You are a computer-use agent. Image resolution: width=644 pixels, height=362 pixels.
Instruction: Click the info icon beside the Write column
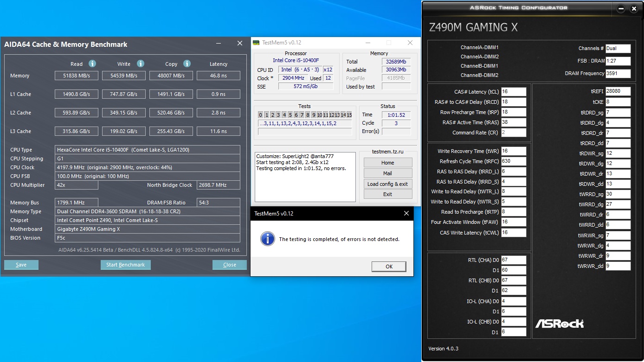(141, 64)
